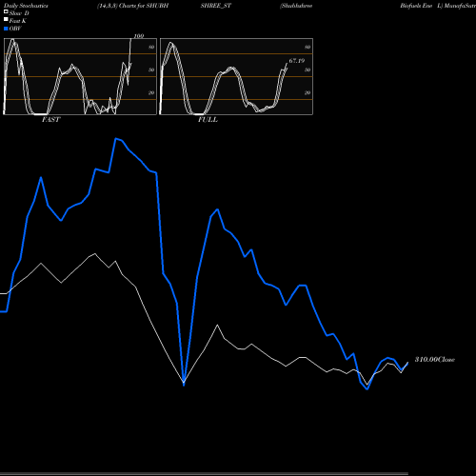Click the '50' level in FULL chart
Viewport: 476px width, 476px height.
[x=307, y=69]
